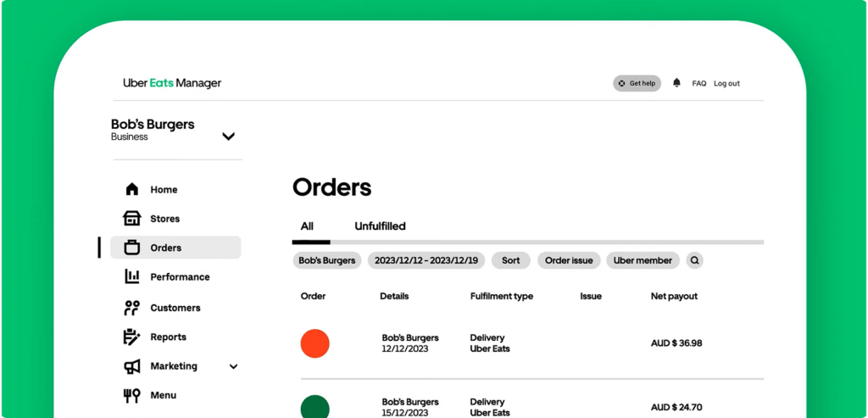Click the Net payout column header
Screen dimensions: 868x418
(674, 296)
